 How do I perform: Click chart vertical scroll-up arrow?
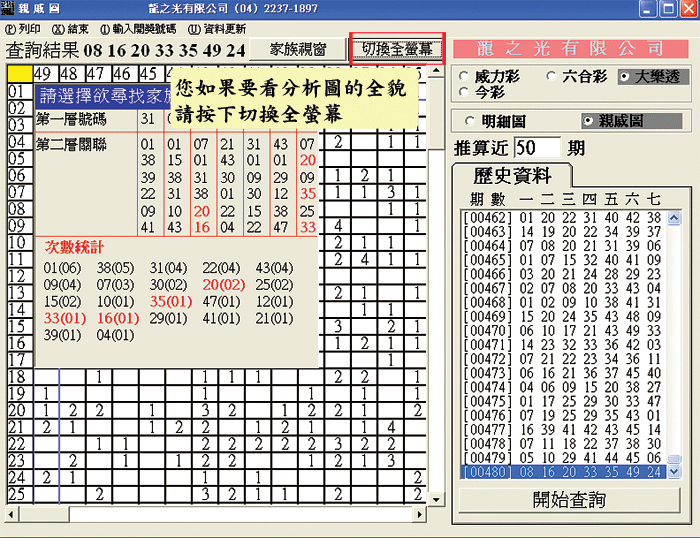point(436,71)
